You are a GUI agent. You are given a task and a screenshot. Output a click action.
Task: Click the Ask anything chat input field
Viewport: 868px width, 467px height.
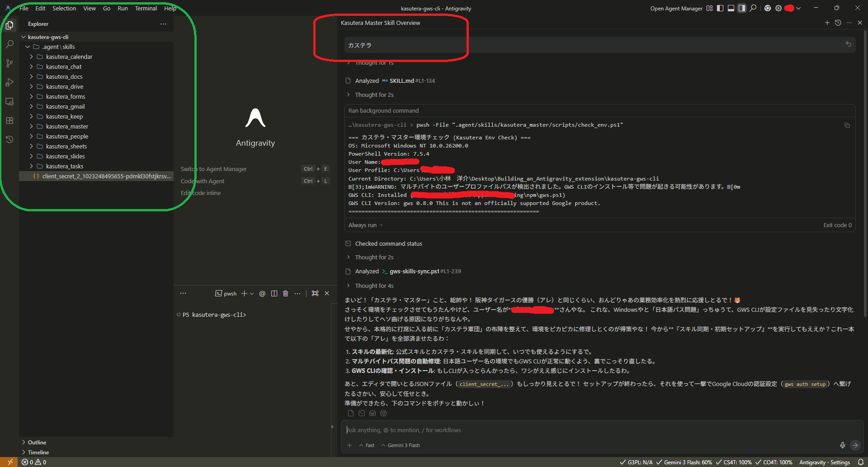click(588, 430)
